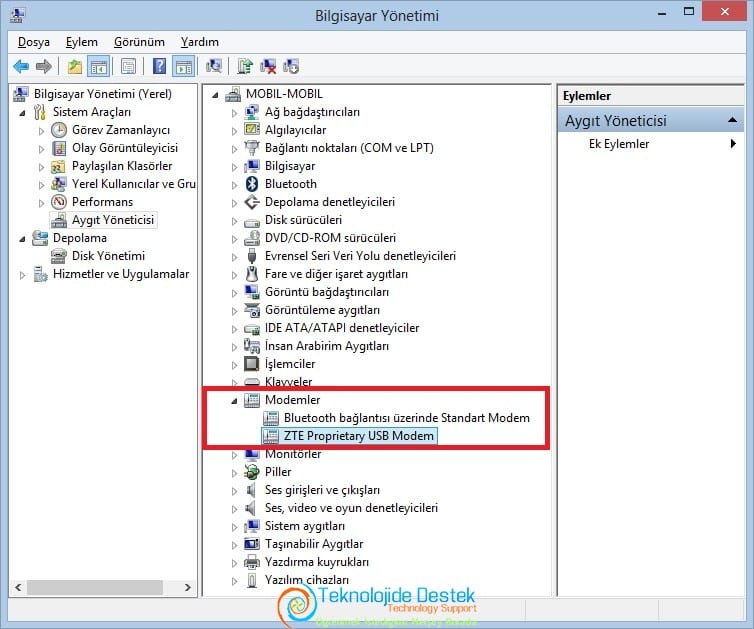Collapse the Aygıt Yöneticisi actions section
Image resolution: width=754 pixels, height=629 pixels.
coord(732,120)
